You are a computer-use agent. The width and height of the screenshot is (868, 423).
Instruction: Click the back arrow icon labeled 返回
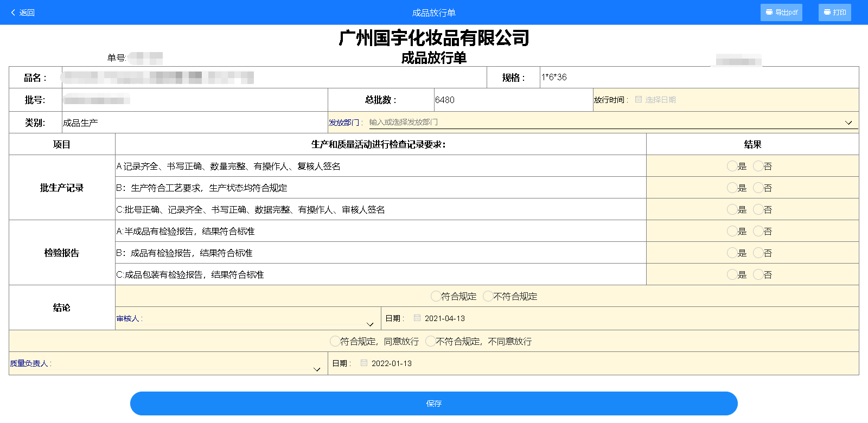pyautogui.click(x=14, y=12)
